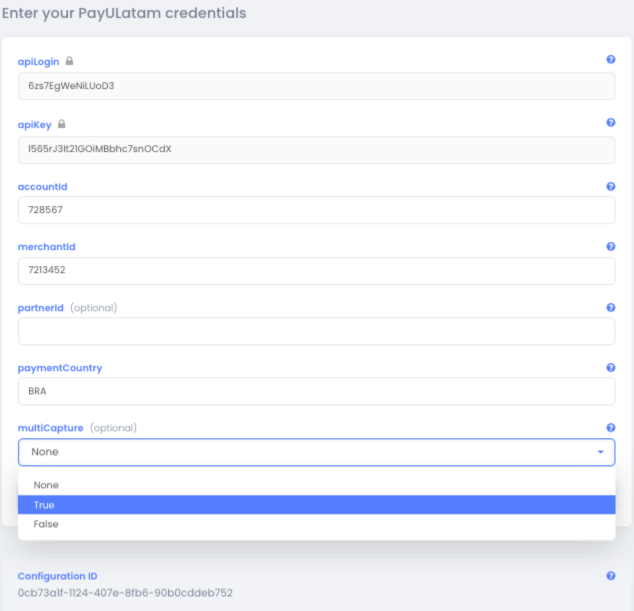This screenshot has width=634, height=611.
Task: Click help icon next to apiKey
Action: (x=610, y=123)
